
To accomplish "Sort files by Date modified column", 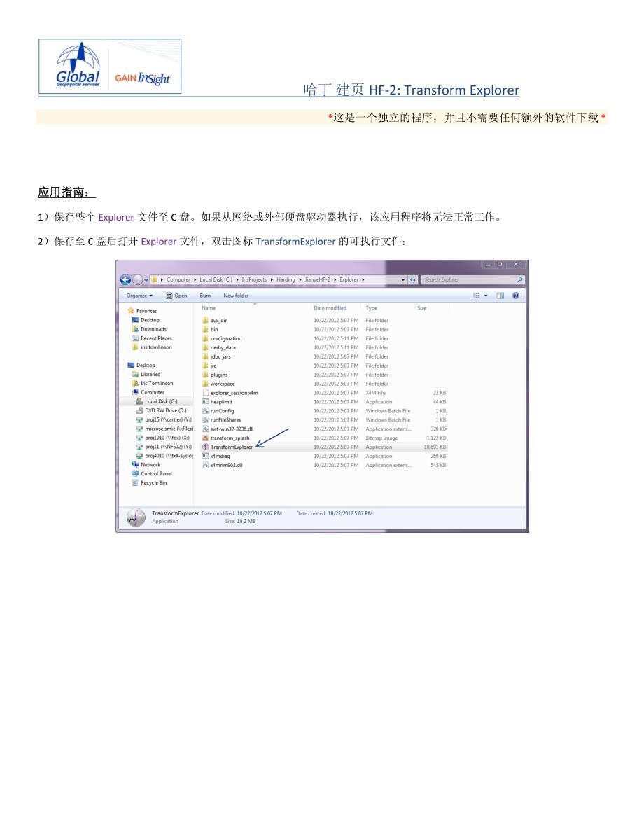I will tap(330, 308).
